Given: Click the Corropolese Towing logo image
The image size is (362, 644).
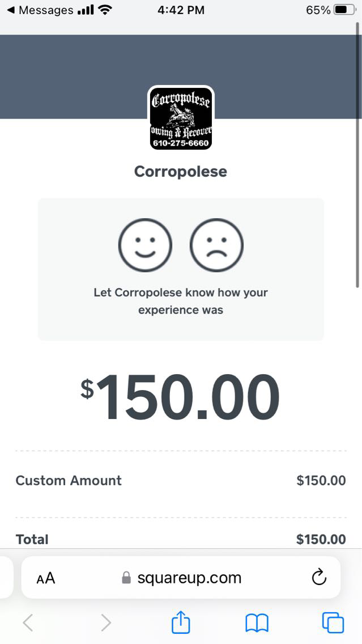Looking at the screenshot, I should (x=181, y=118).
